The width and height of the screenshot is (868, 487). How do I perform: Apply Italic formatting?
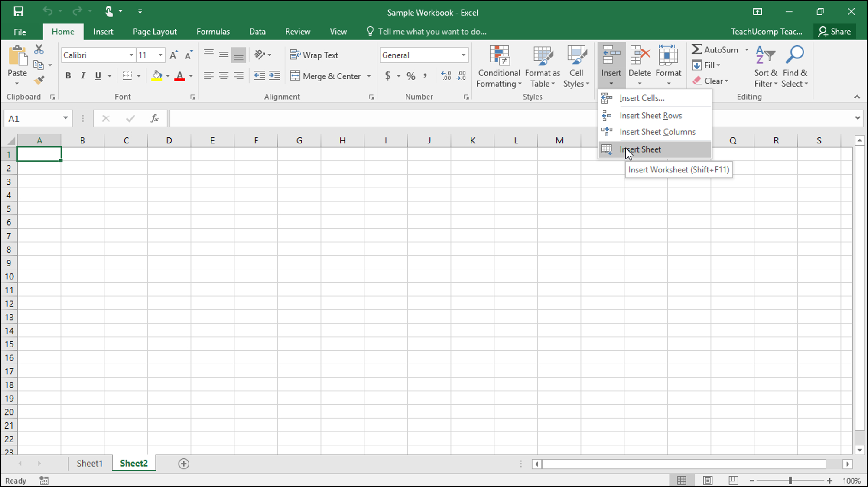click(83, 75)
